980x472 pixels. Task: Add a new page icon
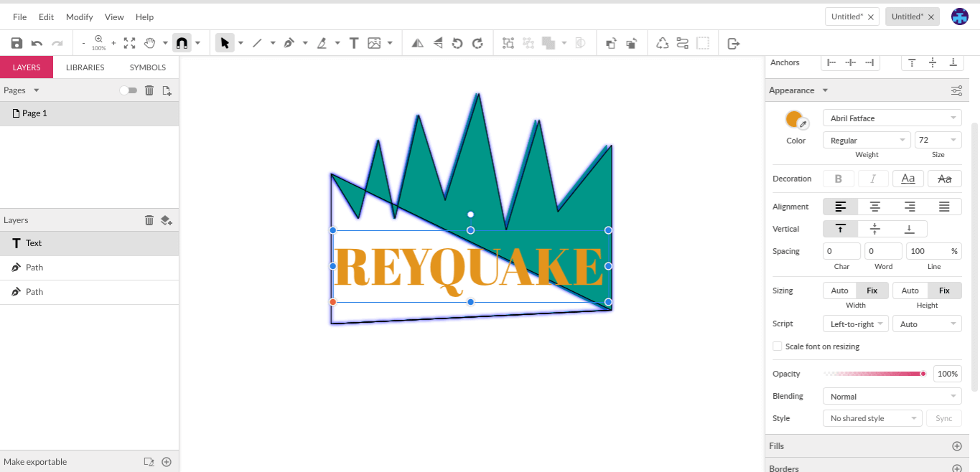tap(167, 90)
